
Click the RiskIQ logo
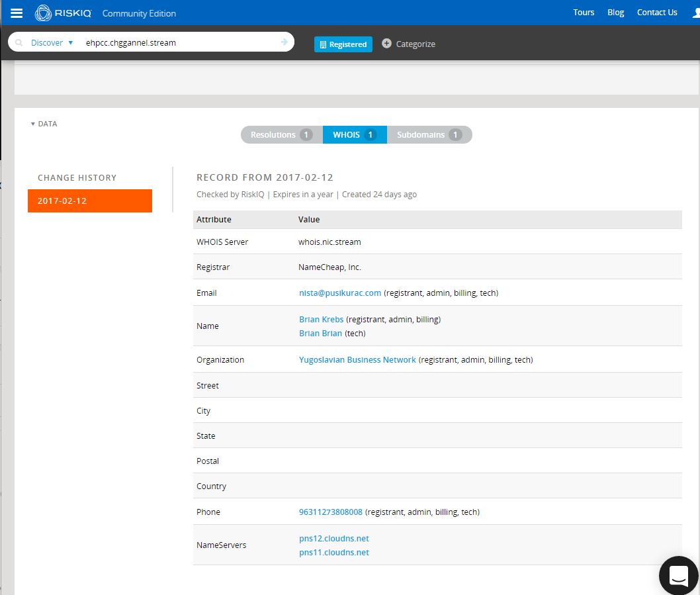click(x=63, y=13)
